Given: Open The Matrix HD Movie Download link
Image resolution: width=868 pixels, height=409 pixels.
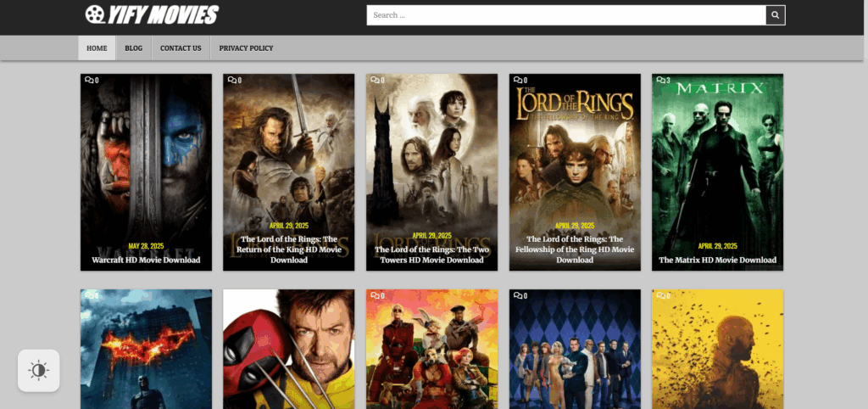Looking at the screenshot, I should [717, 260].
